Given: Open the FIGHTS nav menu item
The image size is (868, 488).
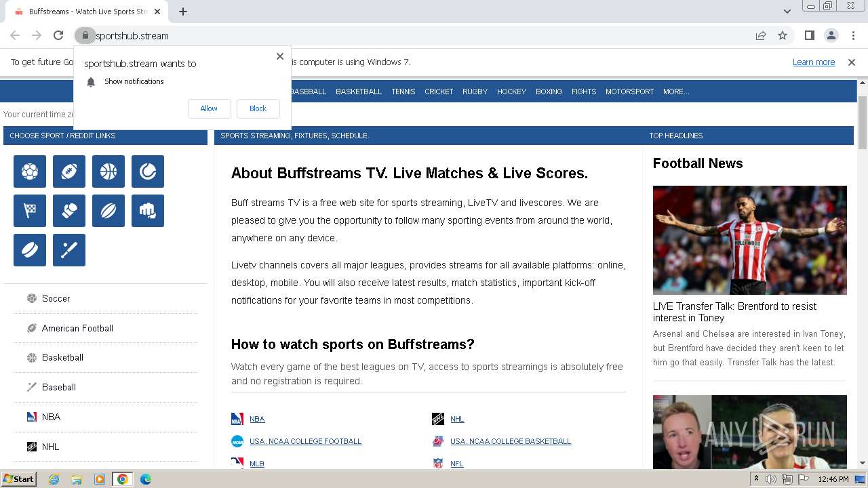Looking at the screenshot, I should point(584,91).
